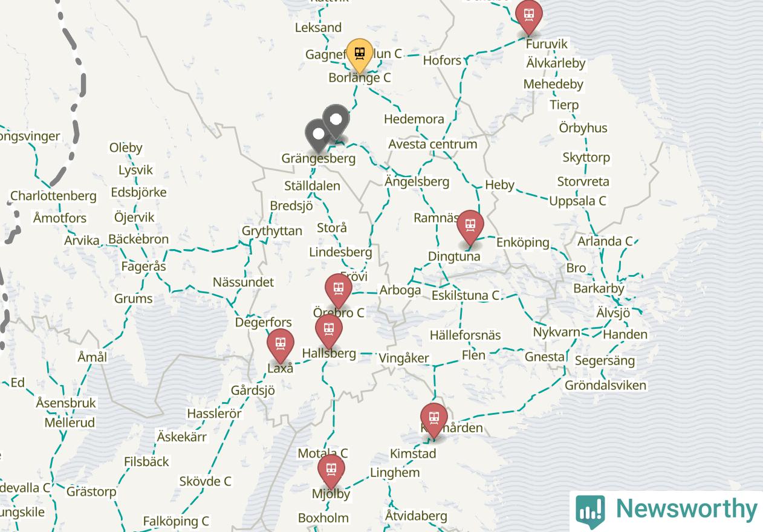Click the left gray pin at Grängesberg
This screenshot has width=763, height=532.
[318, 135]
